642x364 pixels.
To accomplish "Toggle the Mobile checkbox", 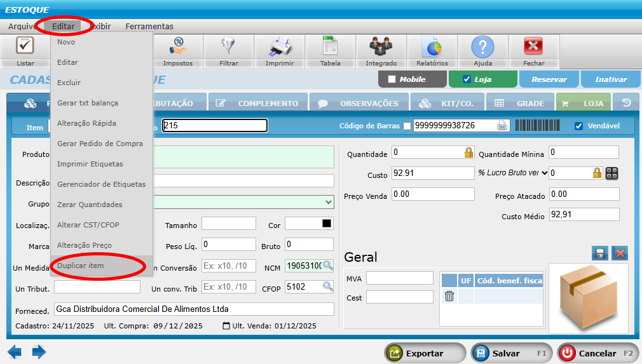I will (392, 79).
